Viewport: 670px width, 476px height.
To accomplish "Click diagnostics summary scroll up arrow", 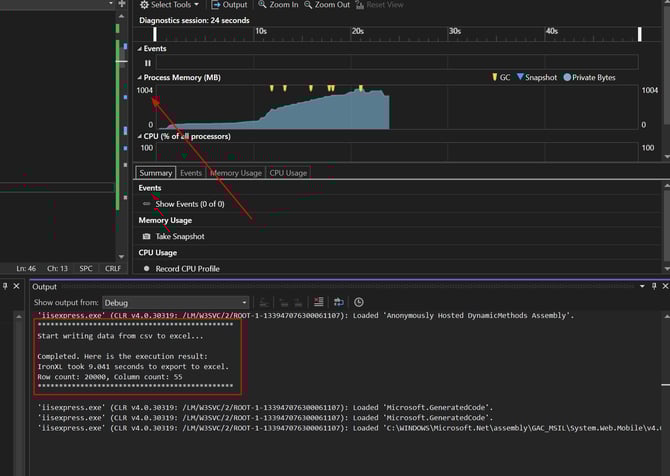I will tap(667, 185).
